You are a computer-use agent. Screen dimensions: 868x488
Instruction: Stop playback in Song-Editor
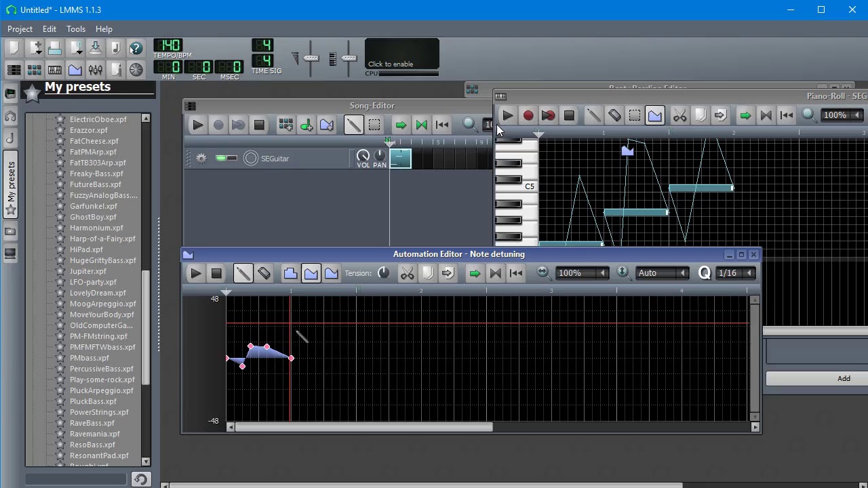(x=258, y=125)
